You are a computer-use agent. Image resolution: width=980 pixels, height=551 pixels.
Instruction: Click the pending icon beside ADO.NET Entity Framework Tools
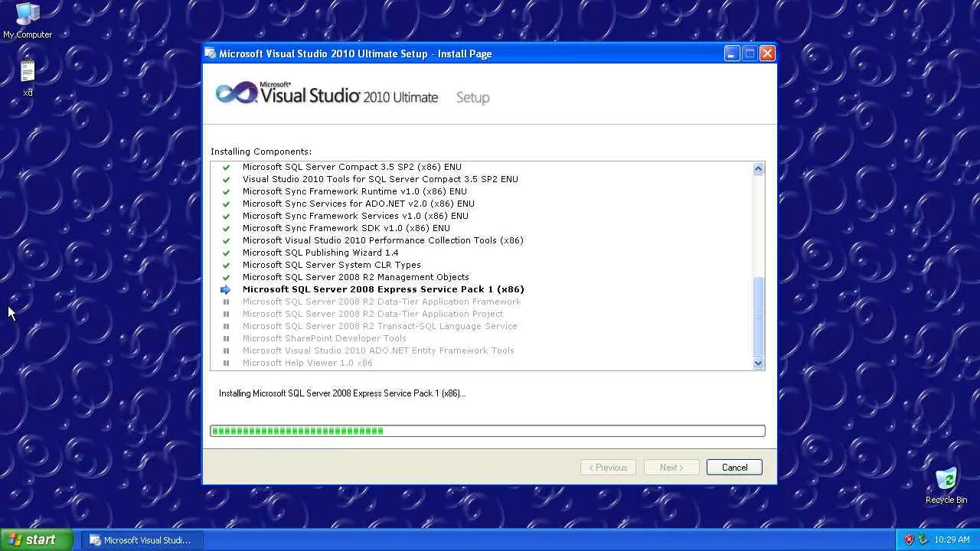(226, 350)
